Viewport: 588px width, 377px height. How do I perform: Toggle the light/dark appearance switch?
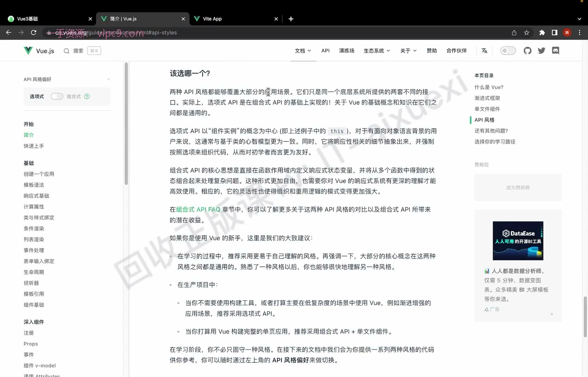pos(508,51)
